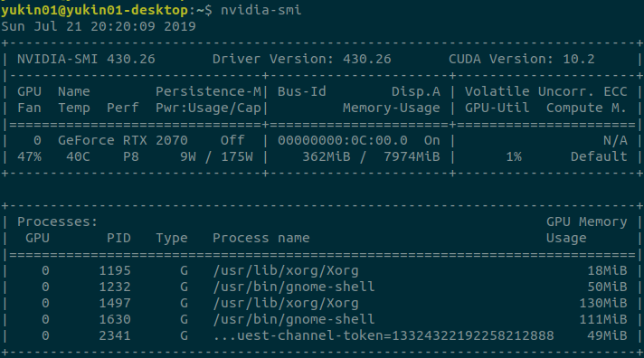Click the CUDA Version: 10.2 text

[522, 59]
